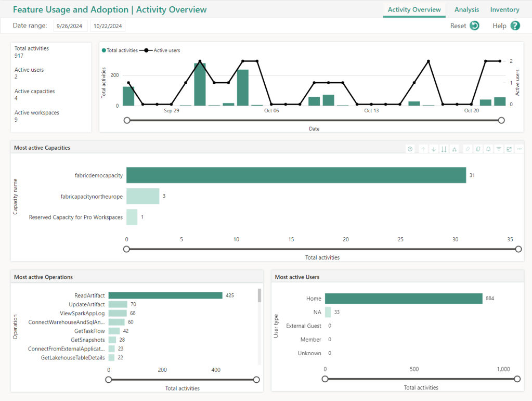Click go to next level double-arrow icon
532x401 pixels.
[444, 149]
